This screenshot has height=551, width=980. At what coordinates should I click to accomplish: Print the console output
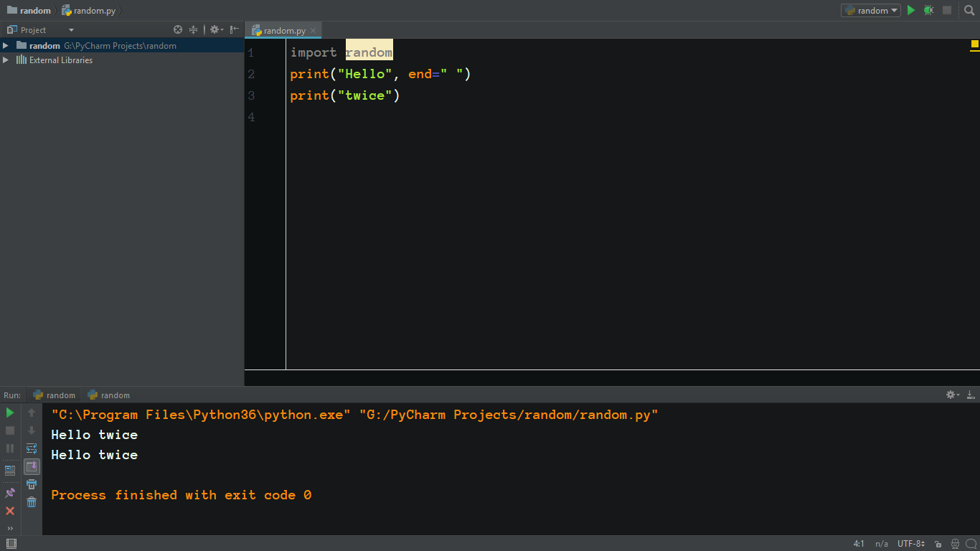click(x=32, y=485)
